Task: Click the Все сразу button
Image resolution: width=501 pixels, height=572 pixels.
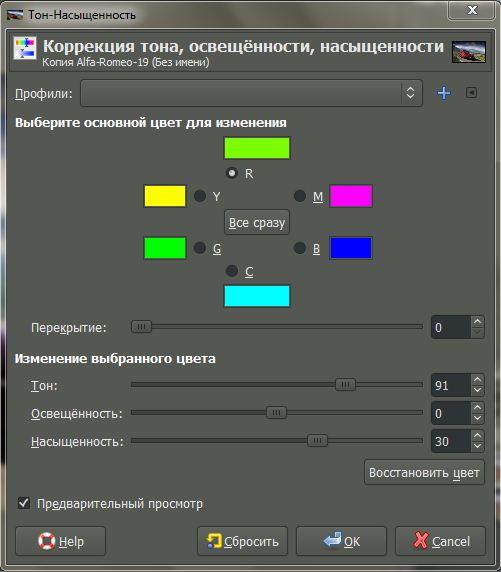Action: 257,222
